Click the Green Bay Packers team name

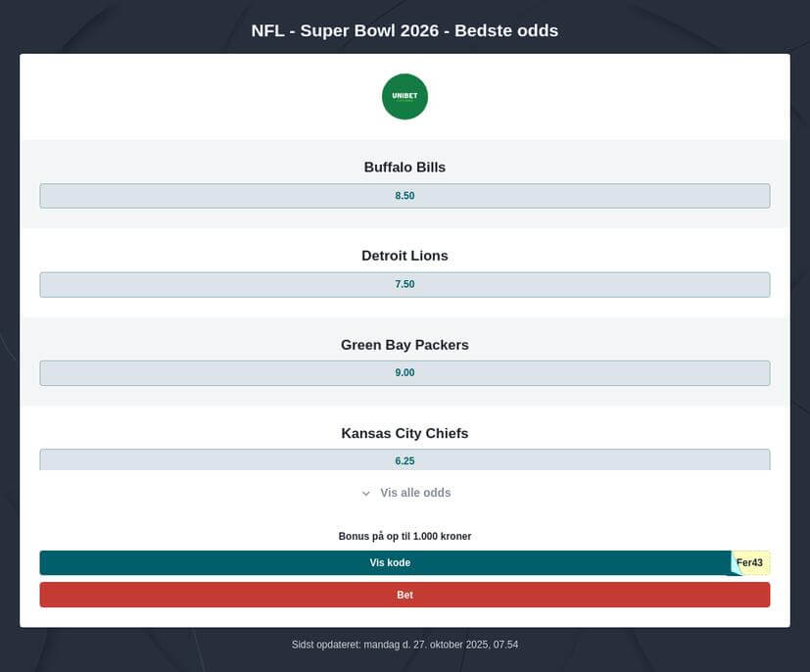click(405, 345)
